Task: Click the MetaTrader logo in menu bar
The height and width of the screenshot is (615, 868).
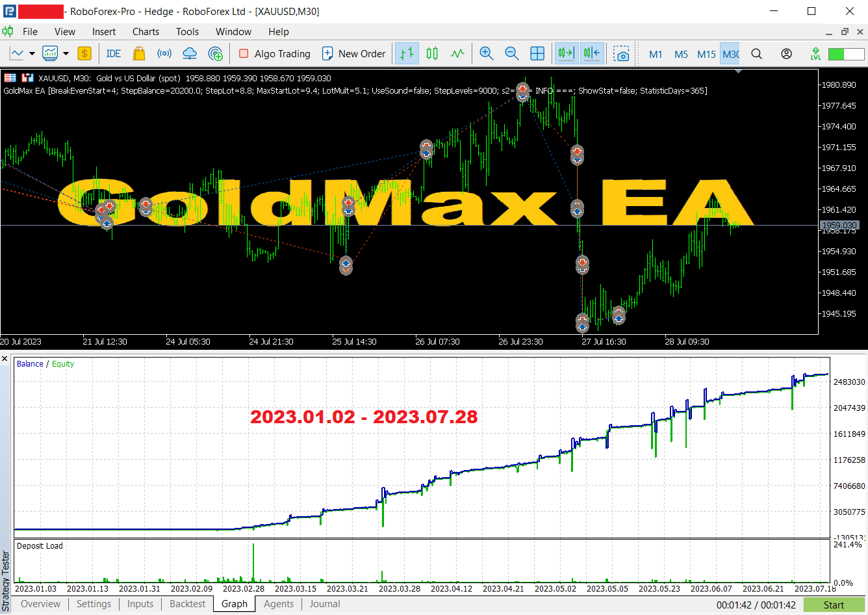Action: (8, 31)
